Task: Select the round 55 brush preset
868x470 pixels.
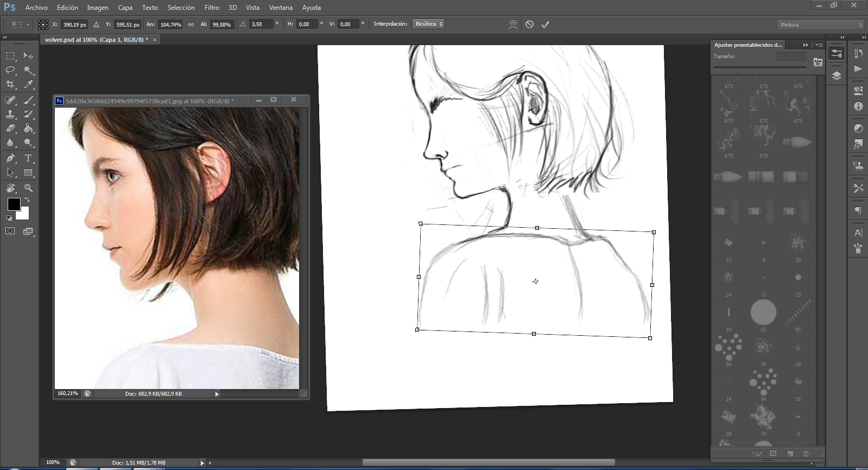Action: pos(763,312)
